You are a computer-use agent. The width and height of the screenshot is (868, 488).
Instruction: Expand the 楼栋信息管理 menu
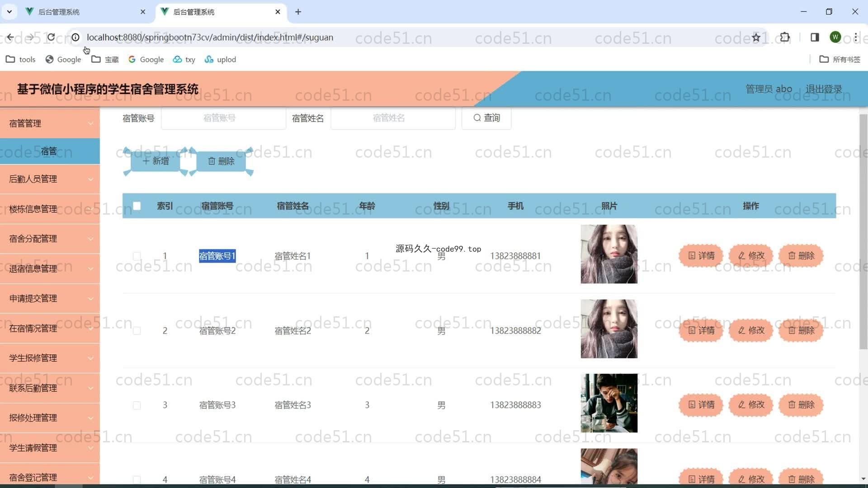pos(50,209)
